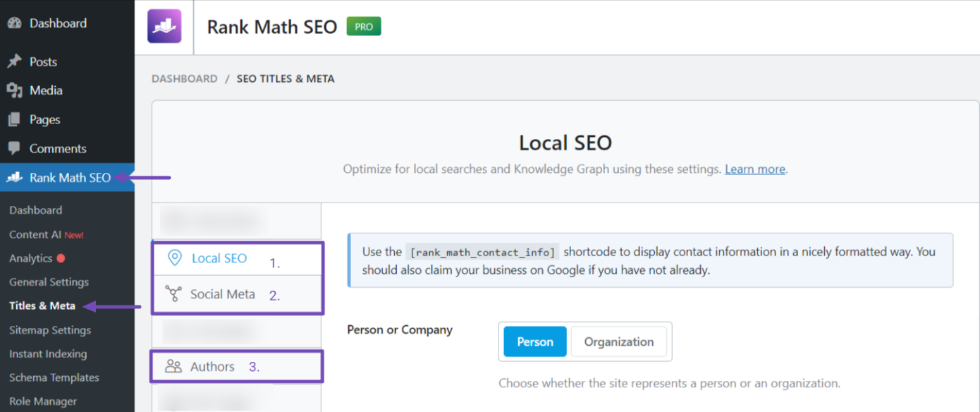Click the Rank Math SEO header title
This screenshot has width=980, height=412.
click(x=271, y=27)
